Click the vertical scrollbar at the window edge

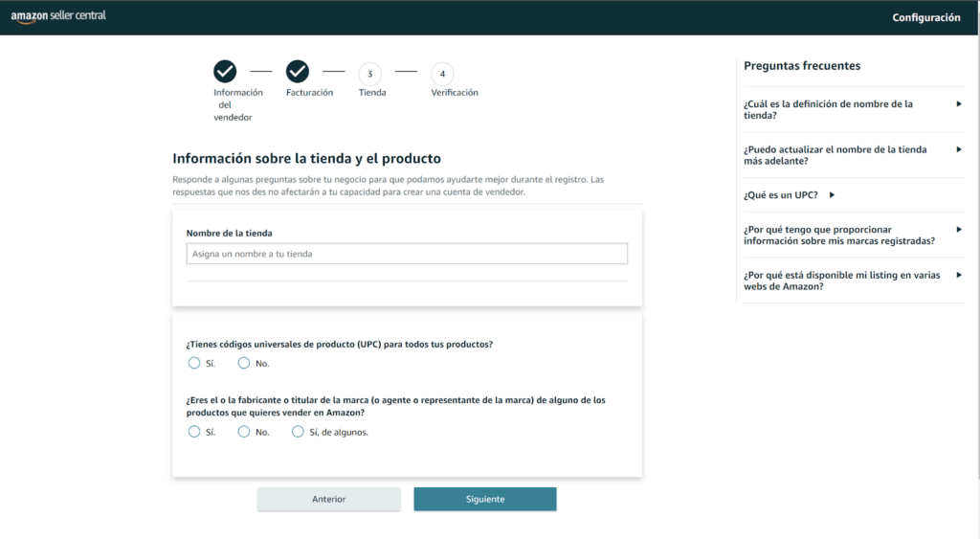[977, 257]
